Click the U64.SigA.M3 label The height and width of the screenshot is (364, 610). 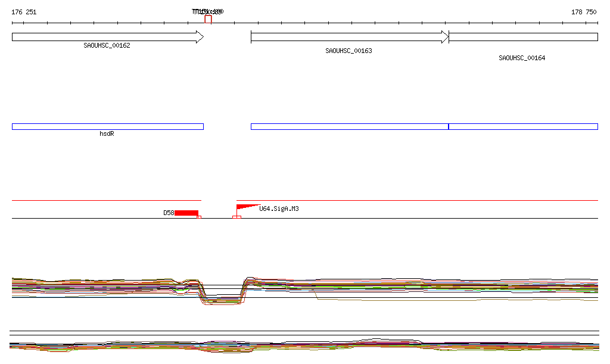(x=279, y=209)
